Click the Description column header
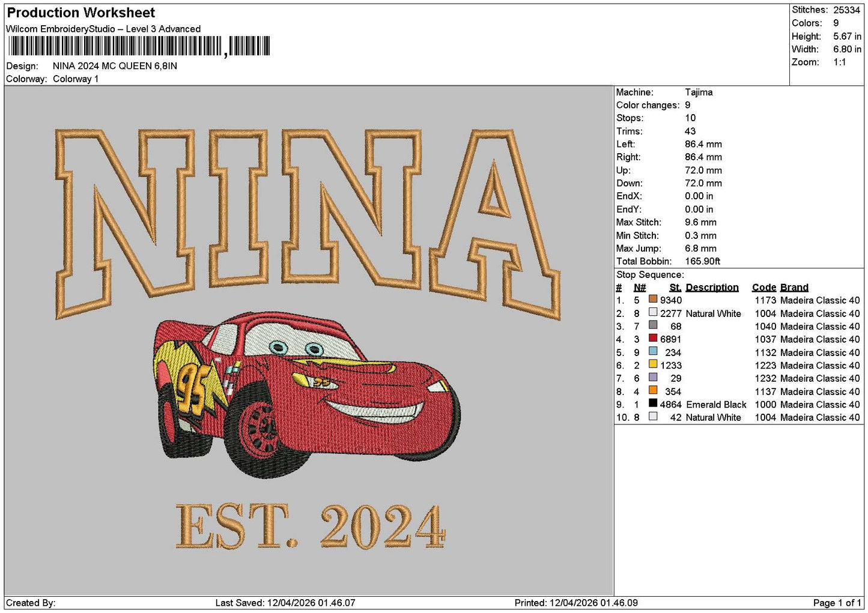 click(x=712, y=288)
